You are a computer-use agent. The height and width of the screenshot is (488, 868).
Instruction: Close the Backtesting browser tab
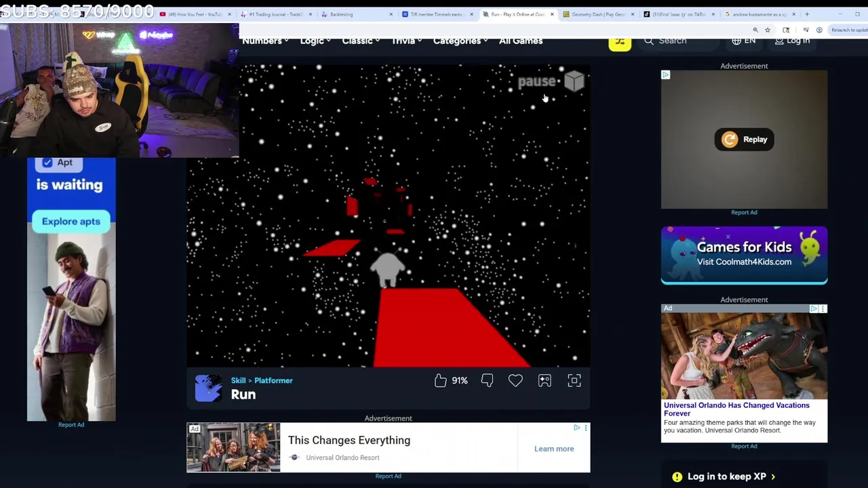[x=391, y=14]
